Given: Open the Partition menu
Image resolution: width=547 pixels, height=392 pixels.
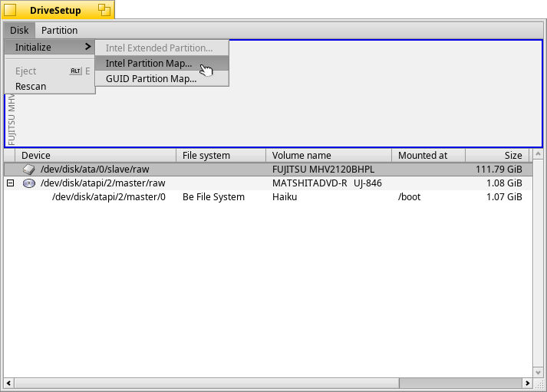Looking at the screenshot, I should [x=59, y=31].
